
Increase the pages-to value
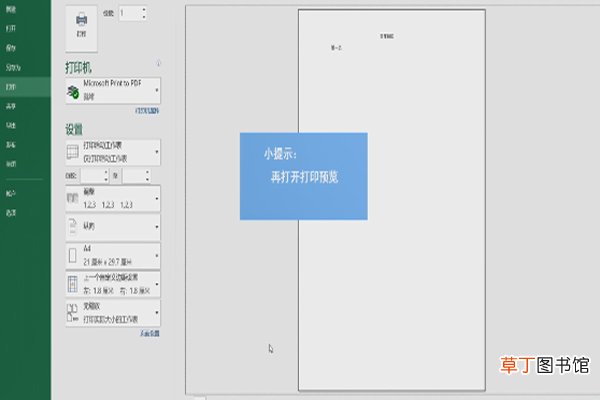[x=147, y=172]
